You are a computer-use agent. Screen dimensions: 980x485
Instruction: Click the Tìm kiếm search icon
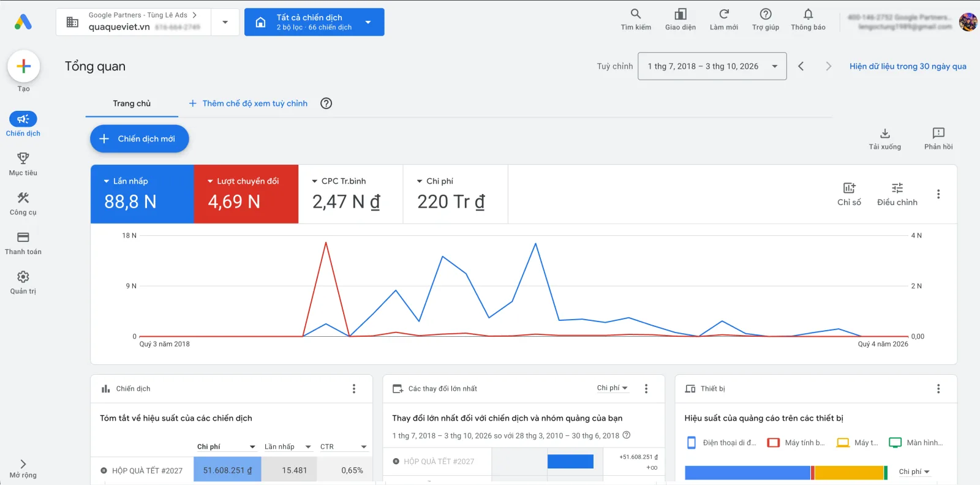[x=636, y=20]
